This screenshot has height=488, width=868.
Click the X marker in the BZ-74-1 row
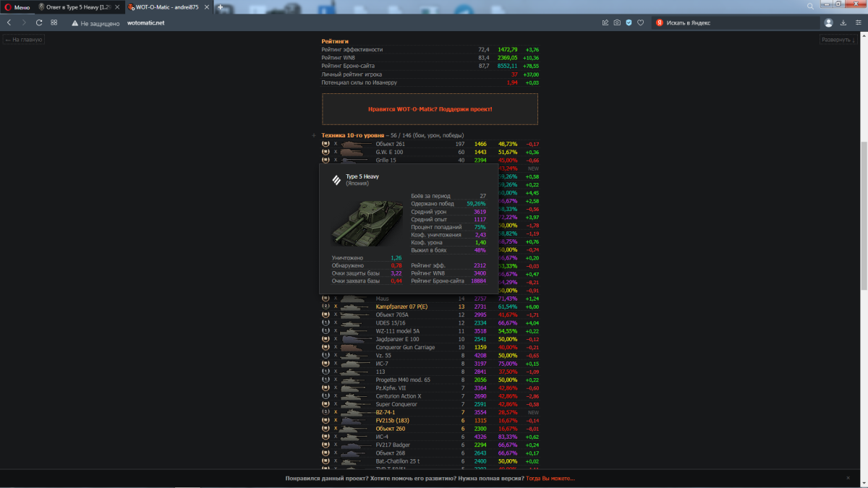click(x=336, y=412)
